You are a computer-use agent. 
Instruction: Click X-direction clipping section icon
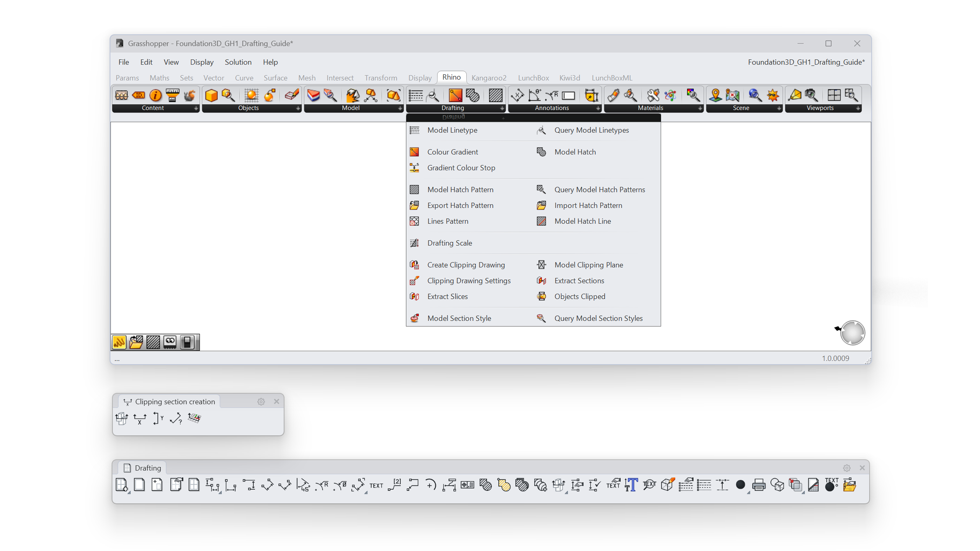[x=139, y=419]
